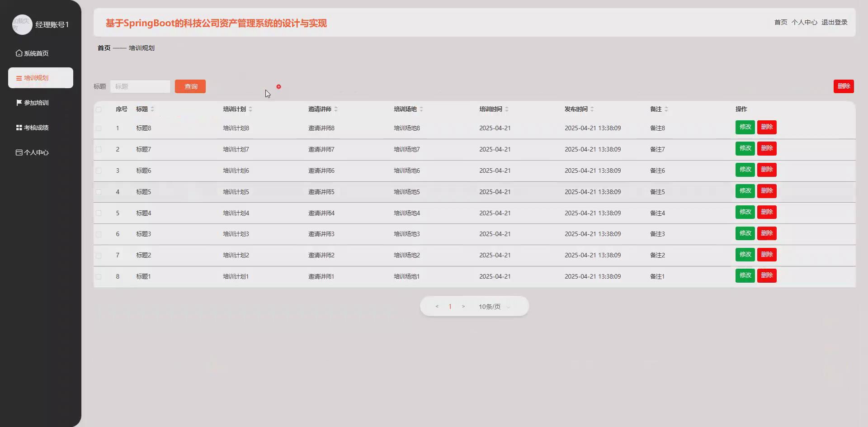Click 修改 for row 标题6
The height and width of the screenshot is (427, 868).
click(745, 170)
